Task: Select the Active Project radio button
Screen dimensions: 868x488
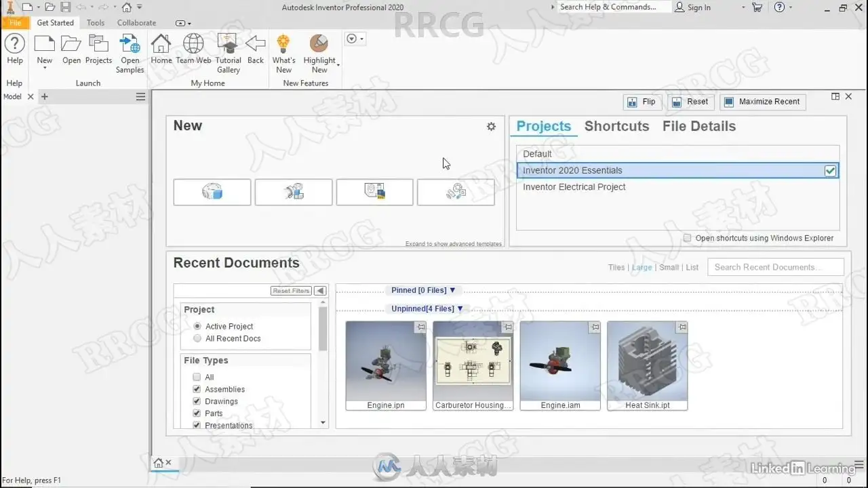Action: point(197,326)
